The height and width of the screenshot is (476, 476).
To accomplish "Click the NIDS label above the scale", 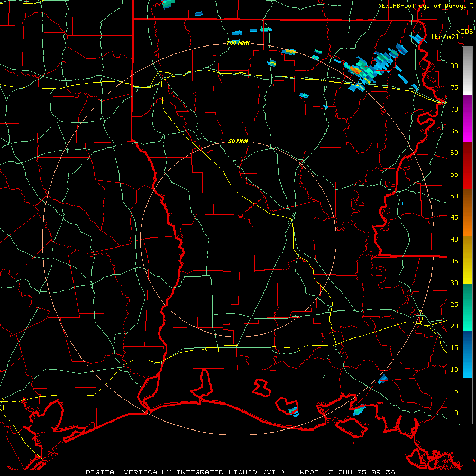I will (x=464, y=32).
